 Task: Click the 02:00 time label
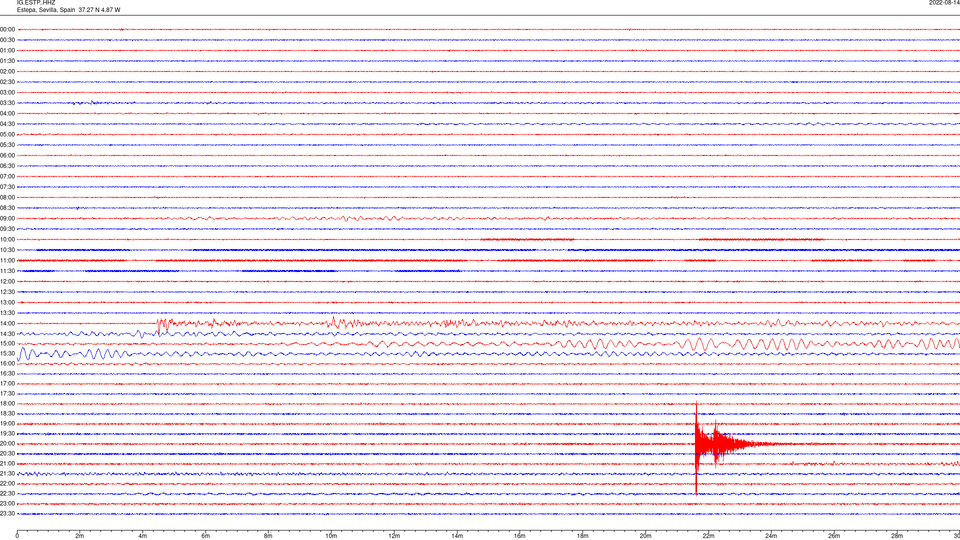7,72
